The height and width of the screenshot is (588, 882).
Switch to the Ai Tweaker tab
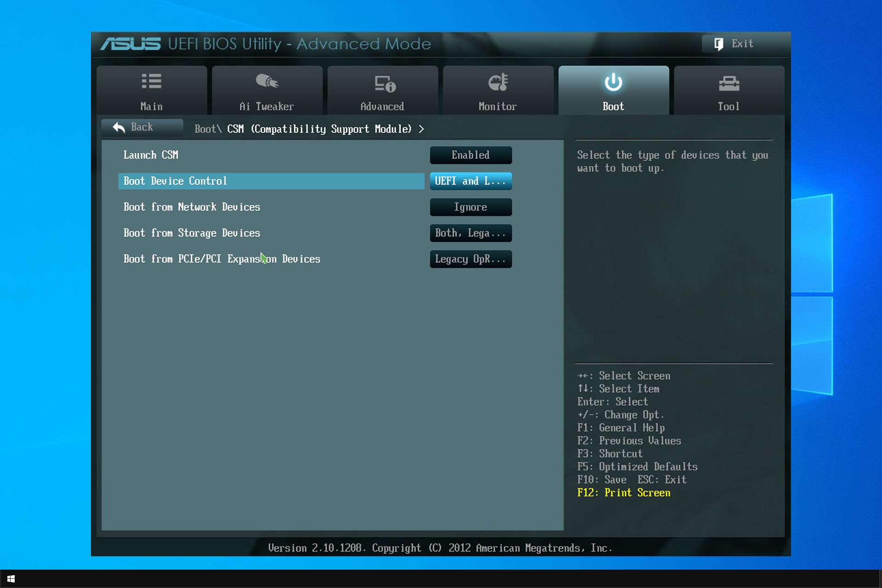point(267,107)
